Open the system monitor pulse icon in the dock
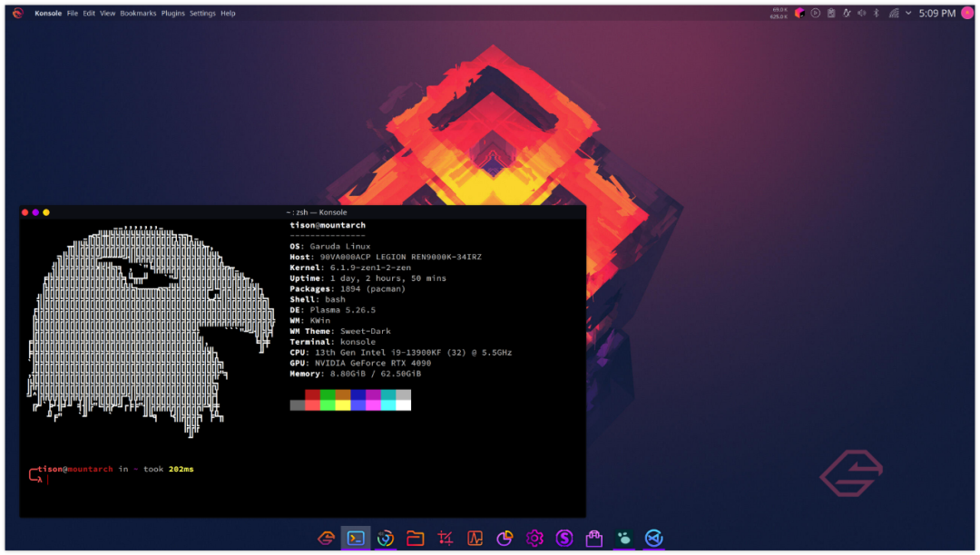 pos(475,538)
